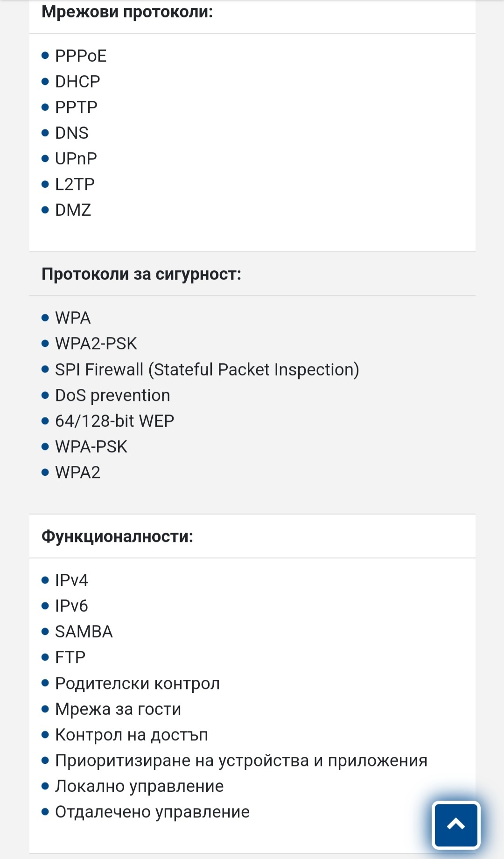Select the L2TP protocol entry
The width and height of the screenshot is (504, 859).
(75, 184)
